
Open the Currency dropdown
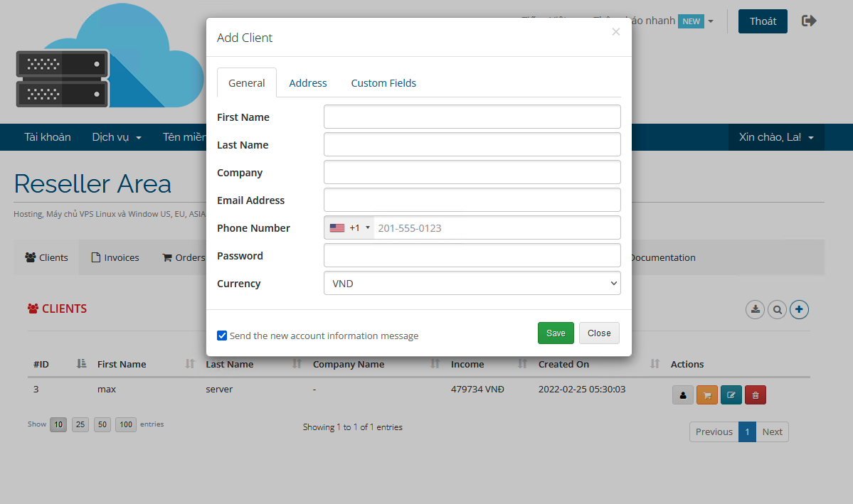(472, 284)
